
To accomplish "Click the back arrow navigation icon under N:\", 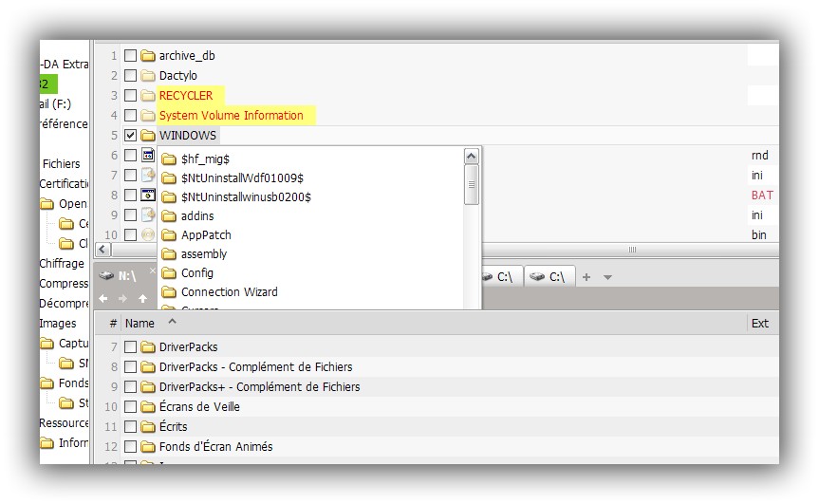I will pos(104,298).
